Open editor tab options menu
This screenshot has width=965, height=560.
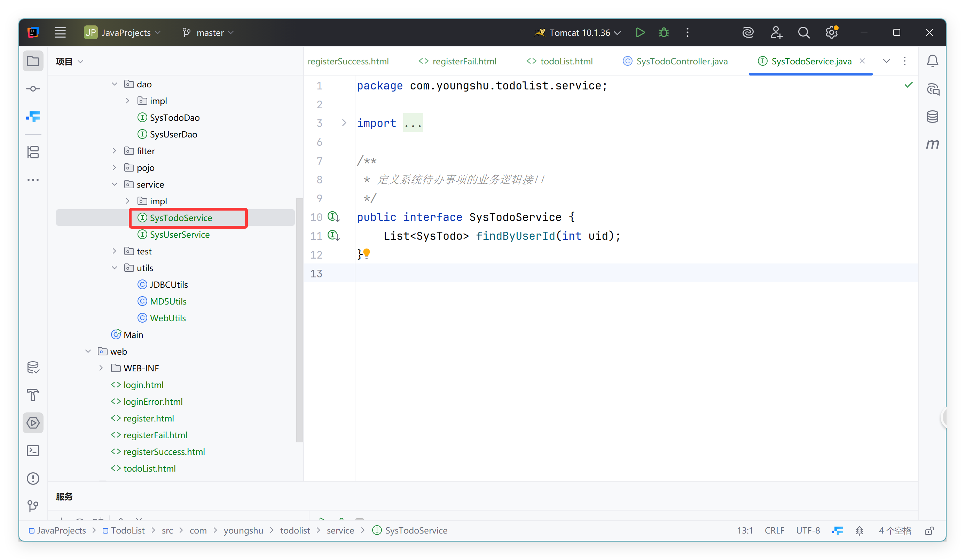(x=904, y=61)
